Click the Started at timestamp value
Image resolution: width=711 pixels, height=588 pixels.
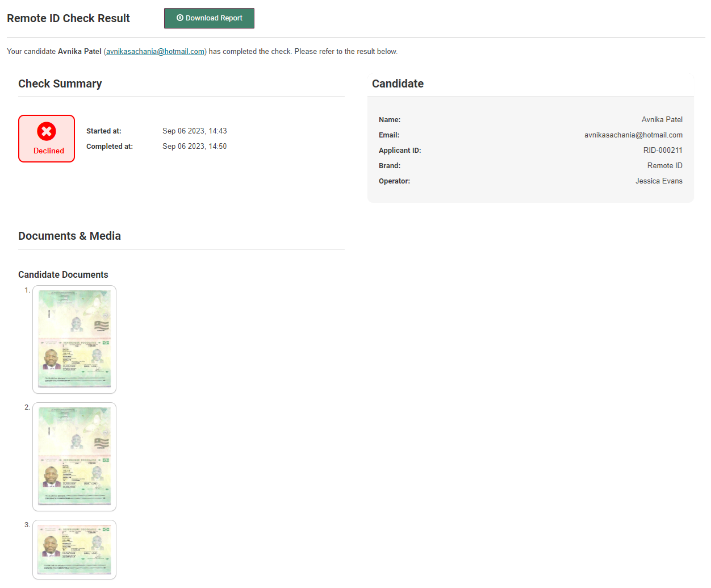tap(194, 131)
